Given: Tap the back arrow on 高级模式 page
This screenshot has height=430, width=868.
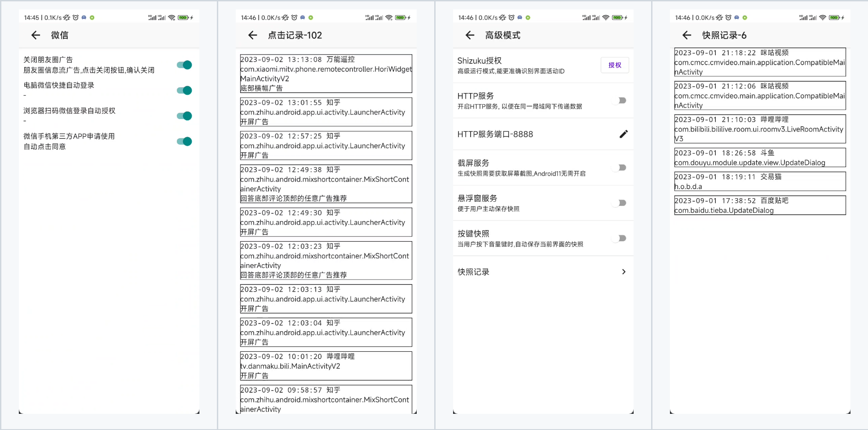Looking at the screenshot, I should [470, 35].
